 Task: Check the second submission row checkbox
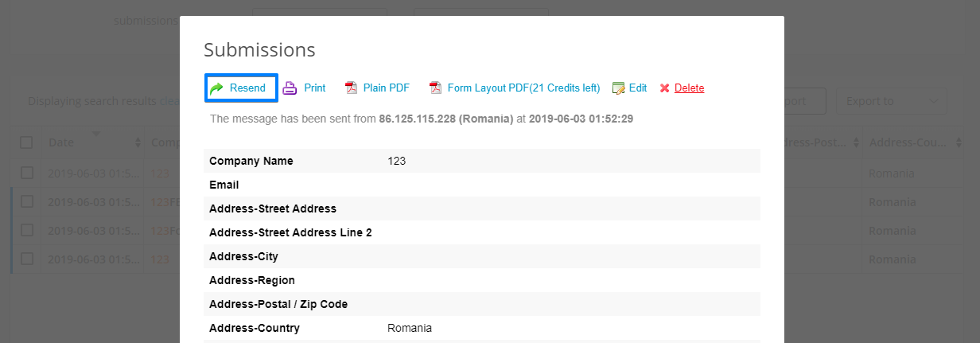[27, 201]
